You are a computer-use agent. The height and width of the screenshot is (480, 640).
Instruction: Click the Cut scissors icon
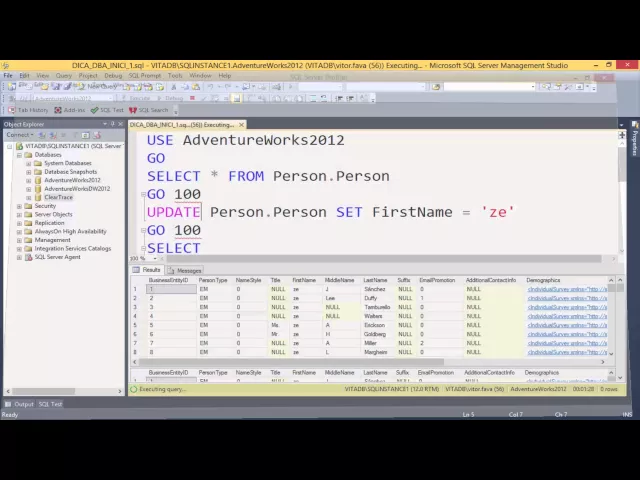(173, 87)
